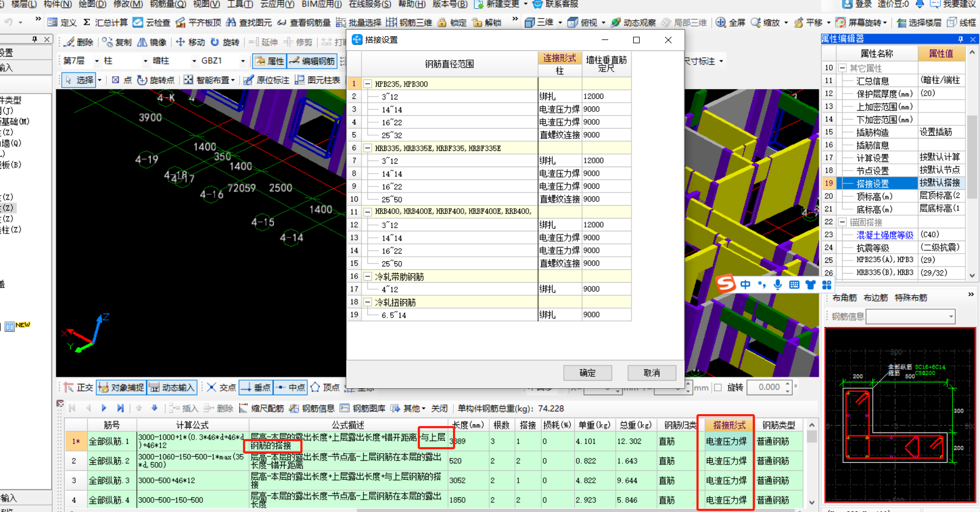Click 布角筋 button

click(845, 298)
